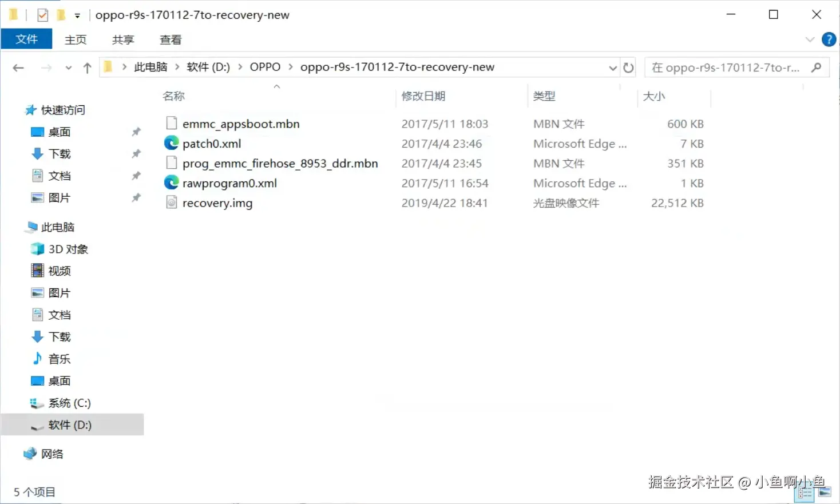Sort files by the 修改日期 column

[x=423, y=96]
